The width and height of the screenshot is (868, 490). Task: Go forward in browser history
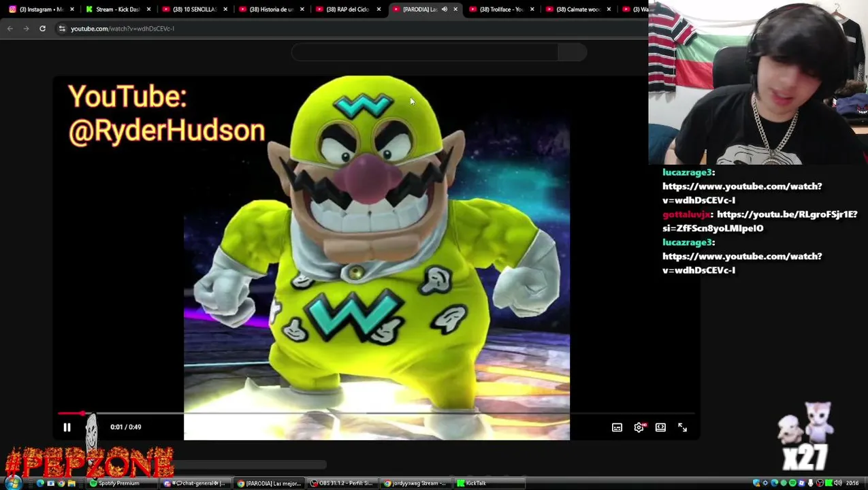point(26,29)
